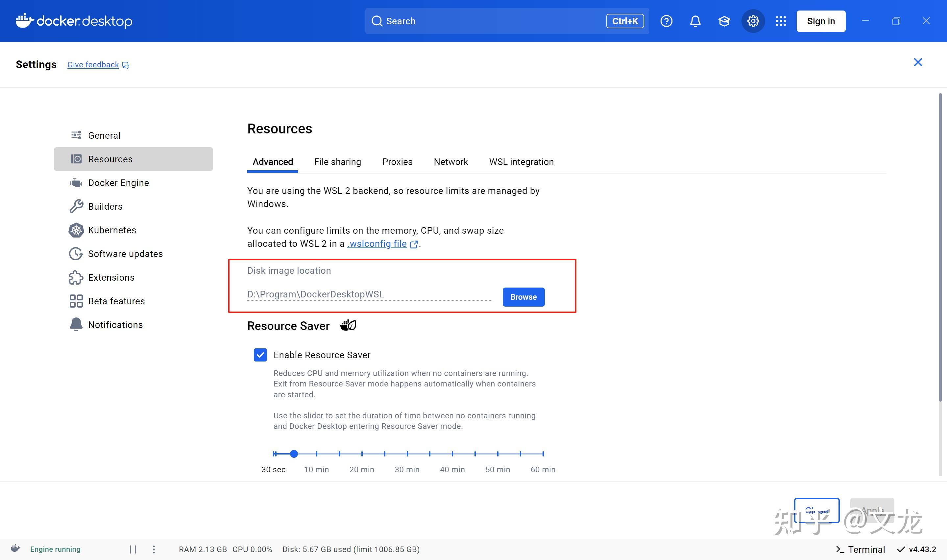Click the Sign in button
This screenshot has width=947, height=560.
[821, 21]
